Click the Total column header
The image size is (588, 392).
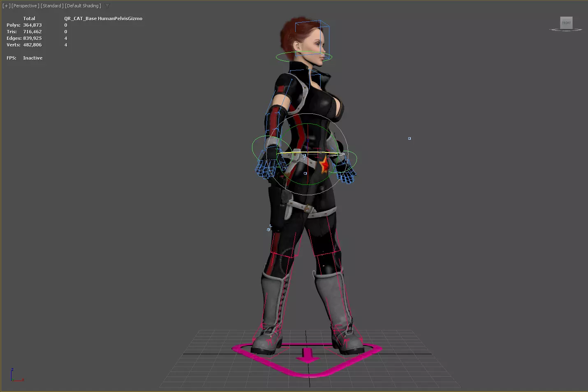click(29, 18)
